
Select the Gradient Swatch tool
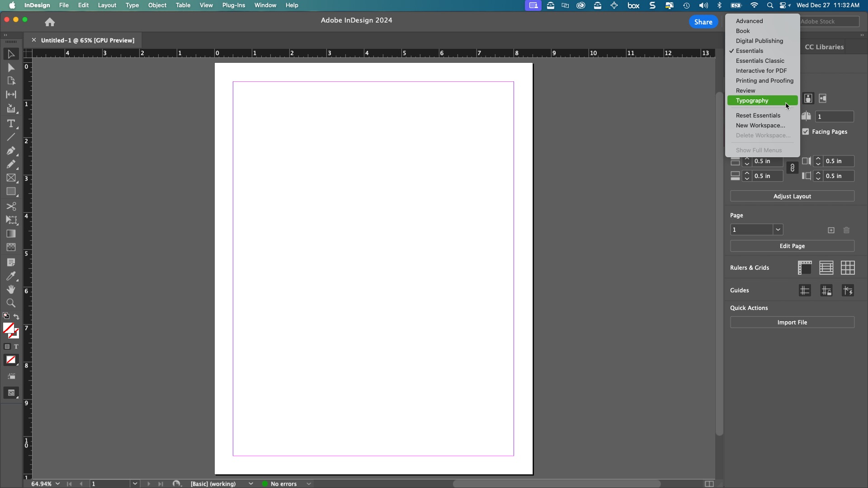[x=11, y=234]
